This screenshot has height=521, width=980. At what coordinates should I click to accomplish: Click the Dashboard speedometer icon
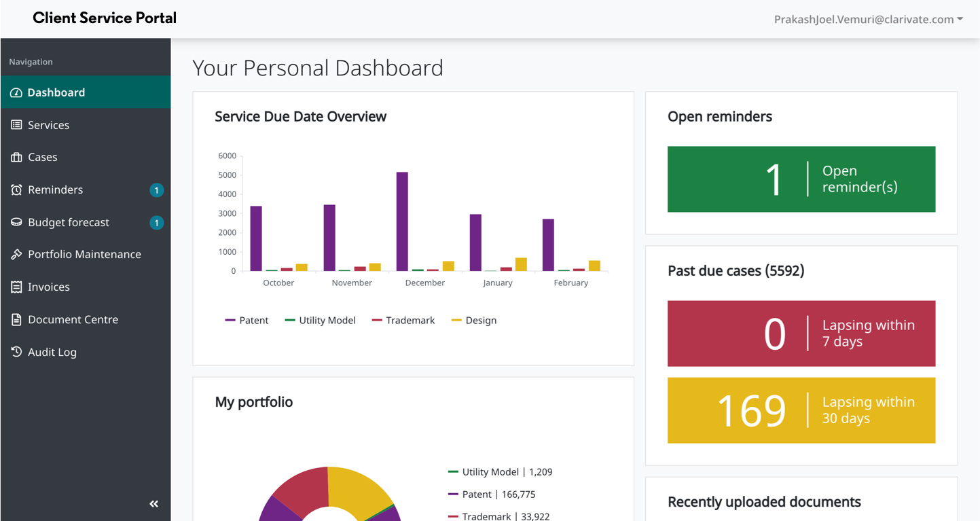tap(16, 92)
